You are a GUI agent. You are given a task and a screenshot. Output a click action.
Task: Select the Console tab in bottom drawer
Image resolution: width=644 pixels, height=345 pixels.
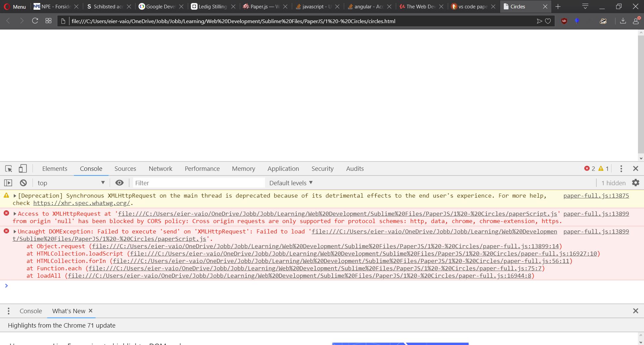coord(31,311)
